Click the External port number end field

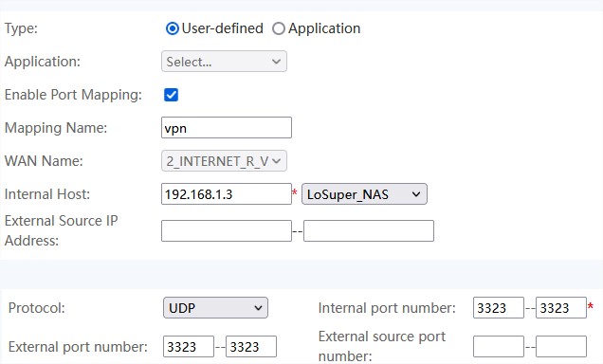(251, 346)
